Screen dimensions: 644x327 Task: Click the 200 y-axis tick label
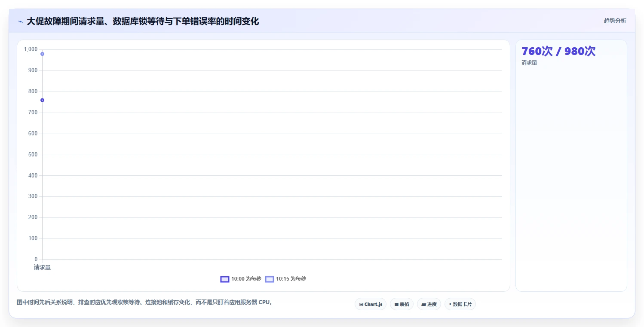pyautogui.click(x=33, y=217)
